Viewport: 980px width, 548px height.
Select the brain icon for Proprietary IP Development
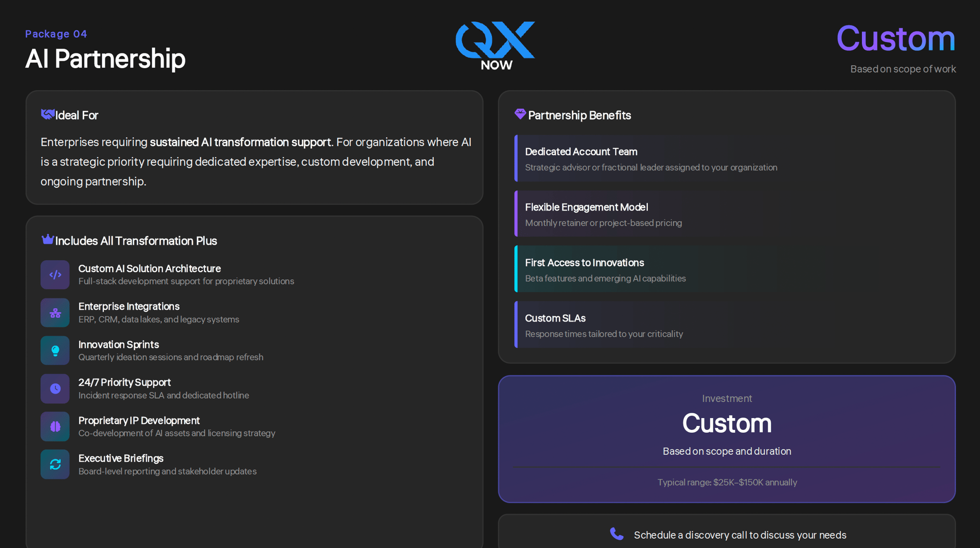[55, 426]
